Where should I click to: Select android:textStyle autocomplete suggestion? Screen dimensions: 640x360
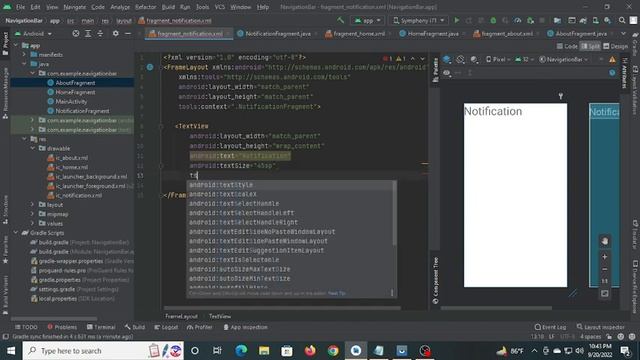point(291,185)
